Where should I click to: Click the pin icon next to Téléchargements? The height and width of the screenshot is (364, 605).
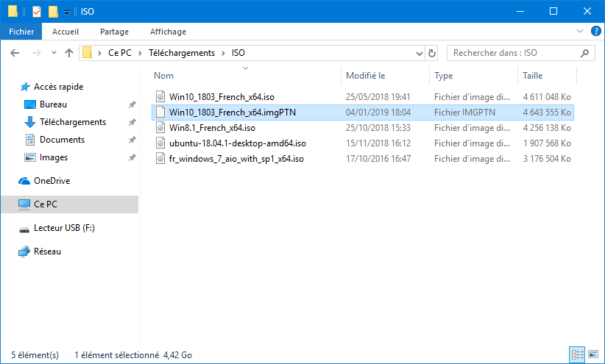pos(132,122)
